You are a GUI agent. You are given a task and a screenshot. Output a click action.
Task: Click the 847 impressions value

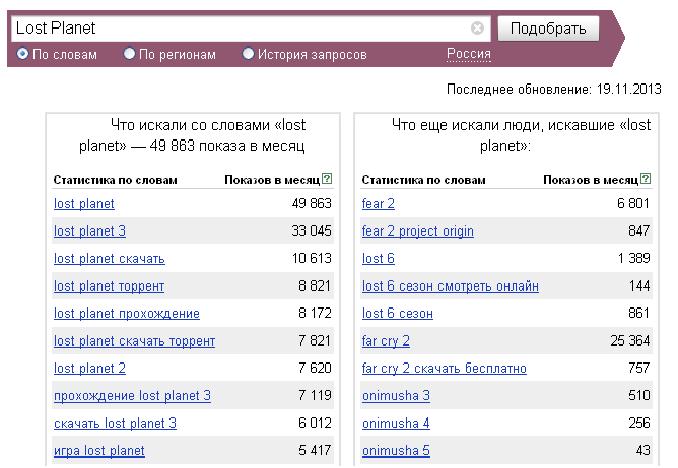click(x=639, y=231)
